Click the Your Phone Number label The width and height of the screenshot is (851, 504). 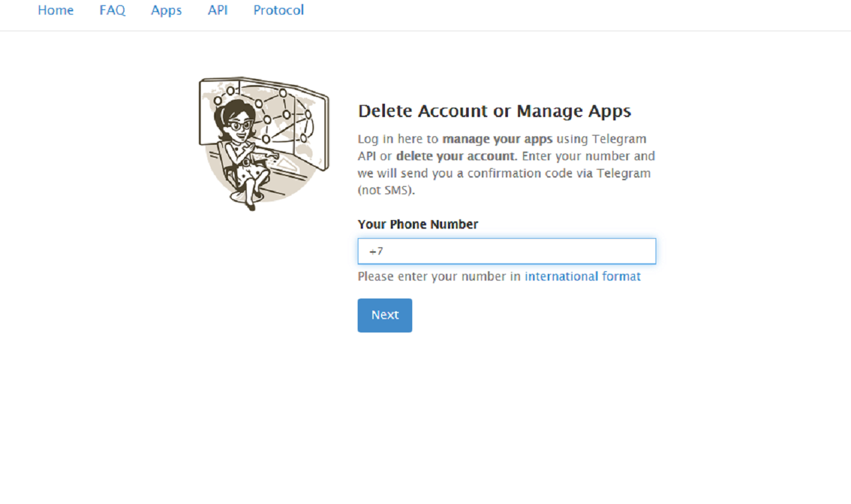point(418,224)
